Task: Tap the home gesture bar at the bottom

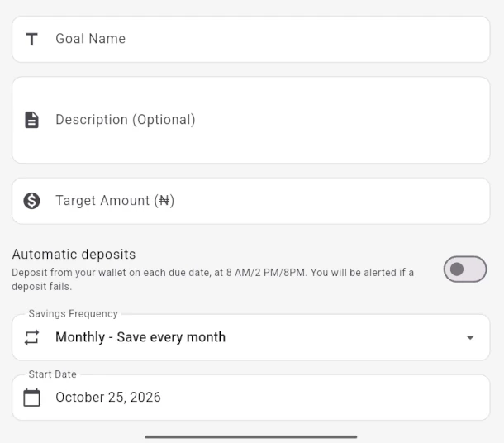Action: tap(251, 437)
